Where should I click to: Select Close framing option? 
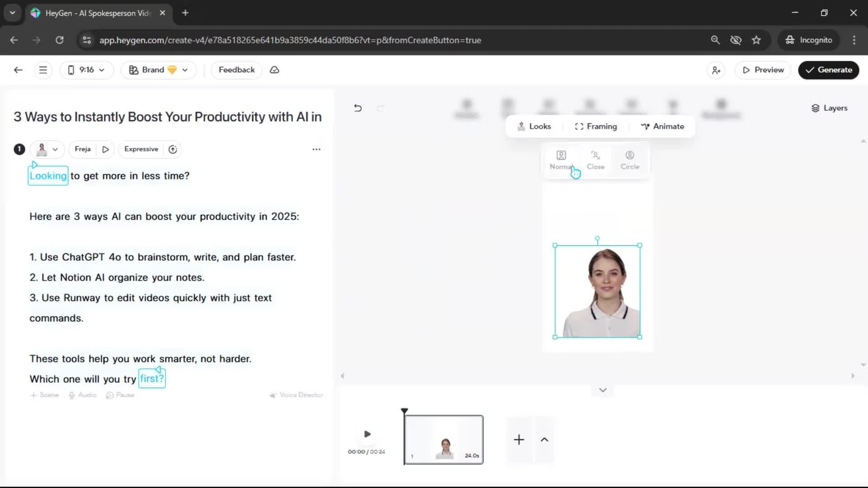click(595, 160)
